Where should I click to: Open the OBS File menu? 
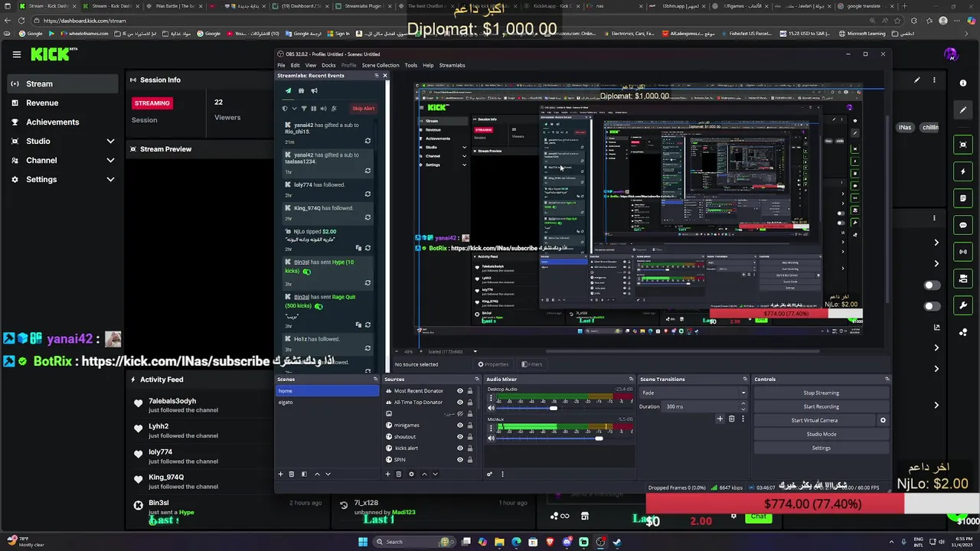click(x=282, y=65)
